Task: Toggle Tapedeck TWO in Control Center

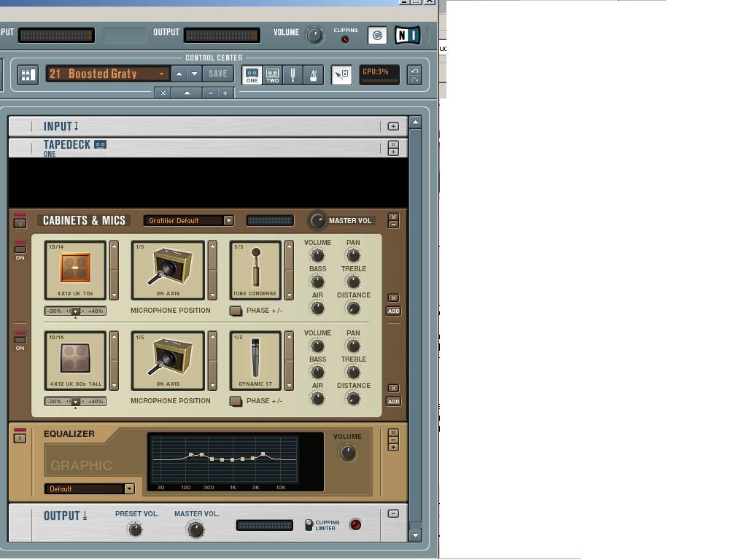Action: click(x=273, y=75)
